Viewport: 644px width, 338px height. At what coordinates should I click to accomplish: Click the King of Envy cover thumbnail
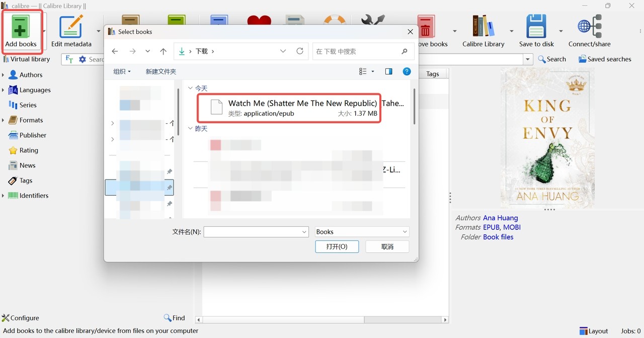point(547,137)
